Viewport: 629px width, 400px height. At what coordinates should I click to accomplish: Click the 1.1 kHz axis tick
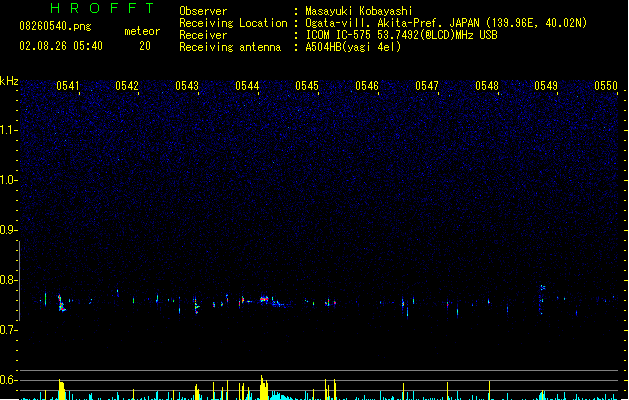click(8, 130)
